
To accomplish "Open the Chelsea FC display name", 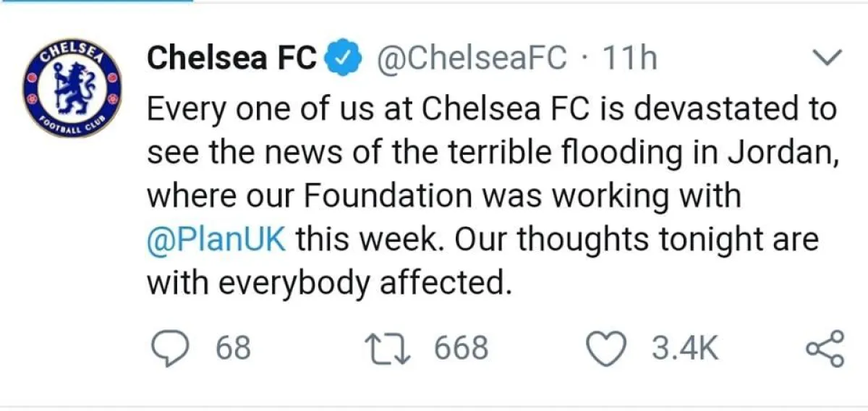I will pos(231,59).
